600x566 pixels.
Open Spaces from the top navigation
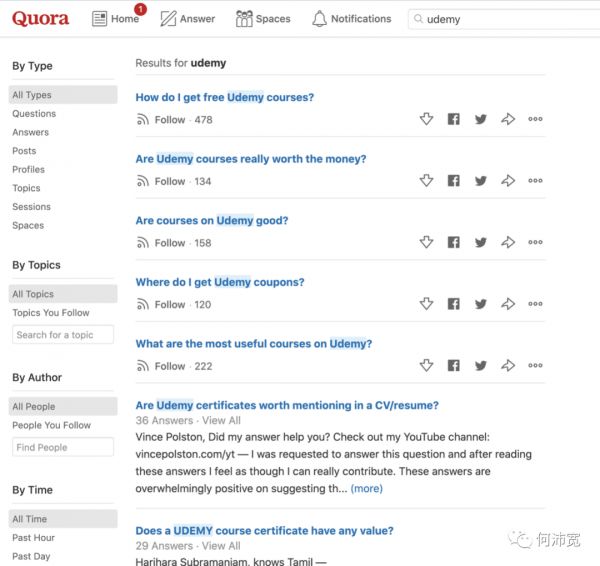pos(263,19)
